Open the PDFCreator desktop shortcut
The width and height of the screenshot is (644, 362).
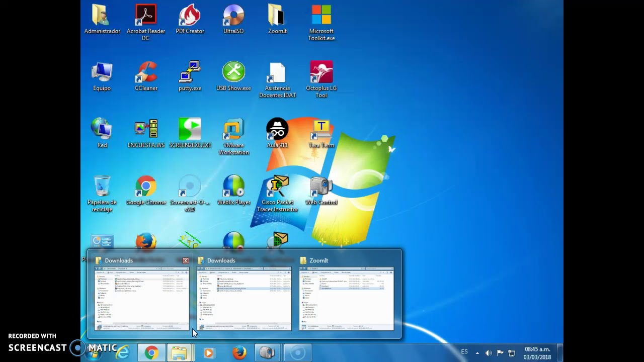[x=190, y=20]
